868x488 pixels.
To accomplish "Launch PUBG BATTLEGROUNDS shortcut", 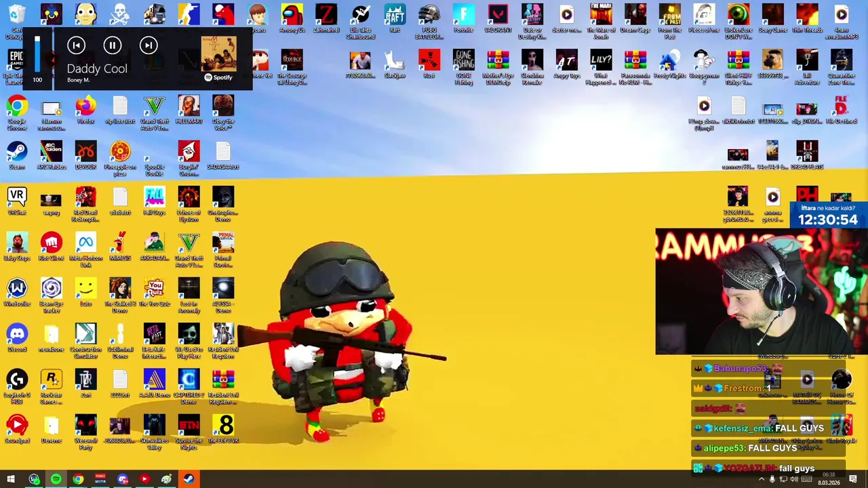I will (429, 22).
